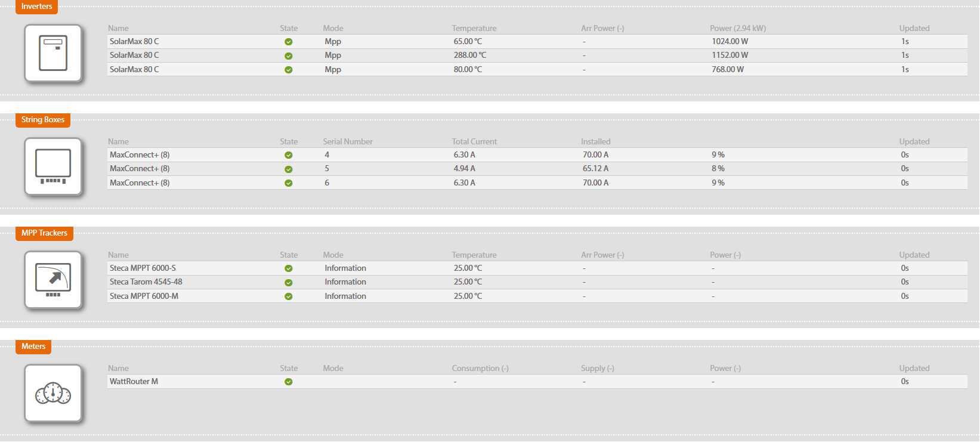Select the Meters section label
This screenshot has height=442, width=980.
click(33, 347)
